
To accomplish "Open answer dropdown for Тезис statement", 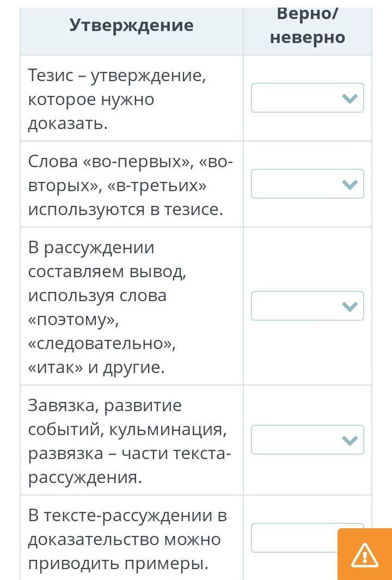I will (x=307, y=98).
